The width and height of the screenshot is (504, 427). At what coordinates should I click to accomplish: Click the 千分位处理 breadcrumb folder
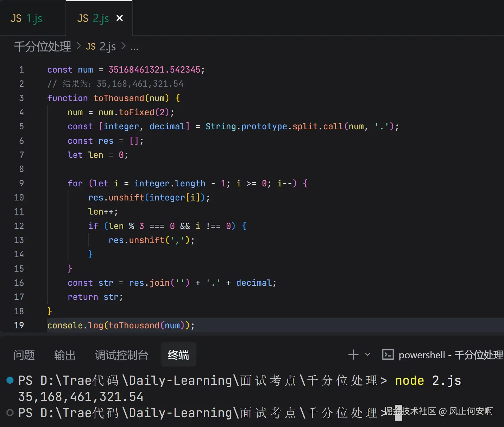(42, 47)
